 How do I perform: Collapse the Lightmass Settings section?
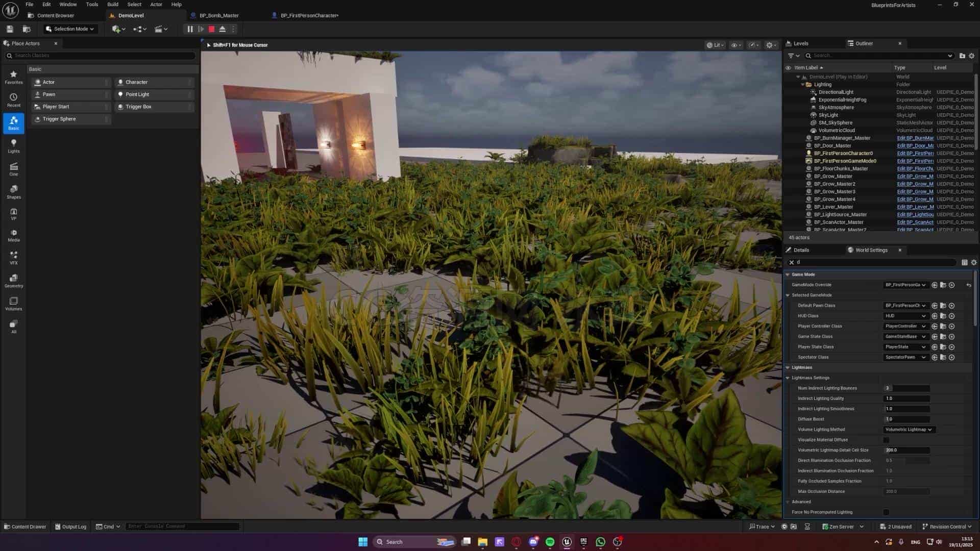pos(788,378)
